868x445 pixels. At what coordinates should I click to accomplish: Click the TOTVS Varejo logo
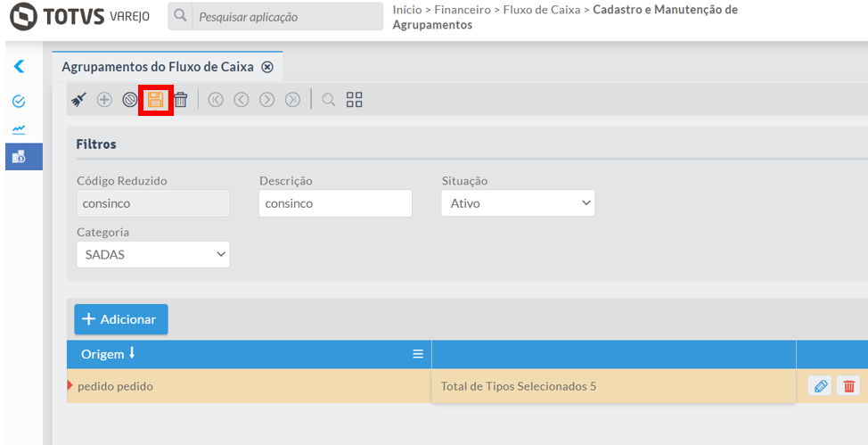click(x=79, y=16)
